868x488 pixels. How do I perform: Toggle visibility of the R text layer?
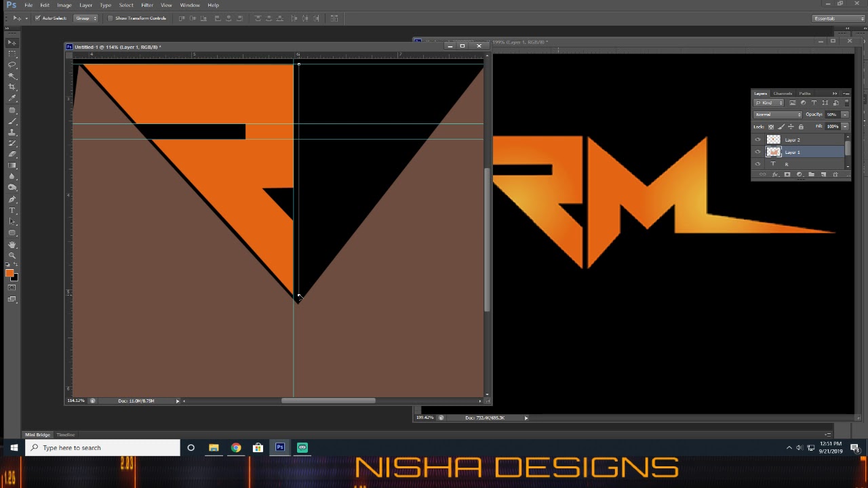(x=757, y=164)
